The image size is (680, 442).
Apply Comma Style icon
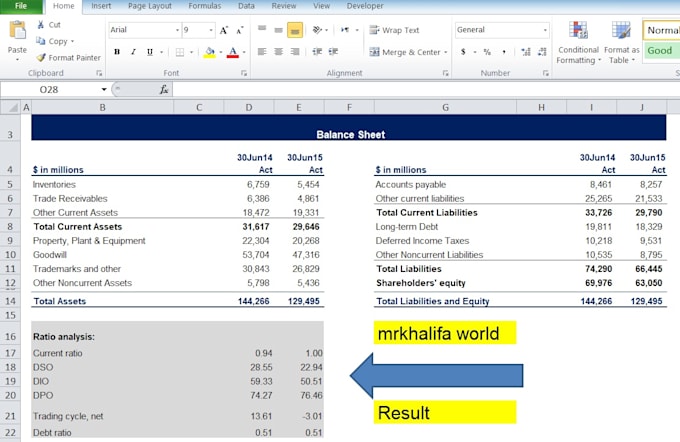(503, 52)
